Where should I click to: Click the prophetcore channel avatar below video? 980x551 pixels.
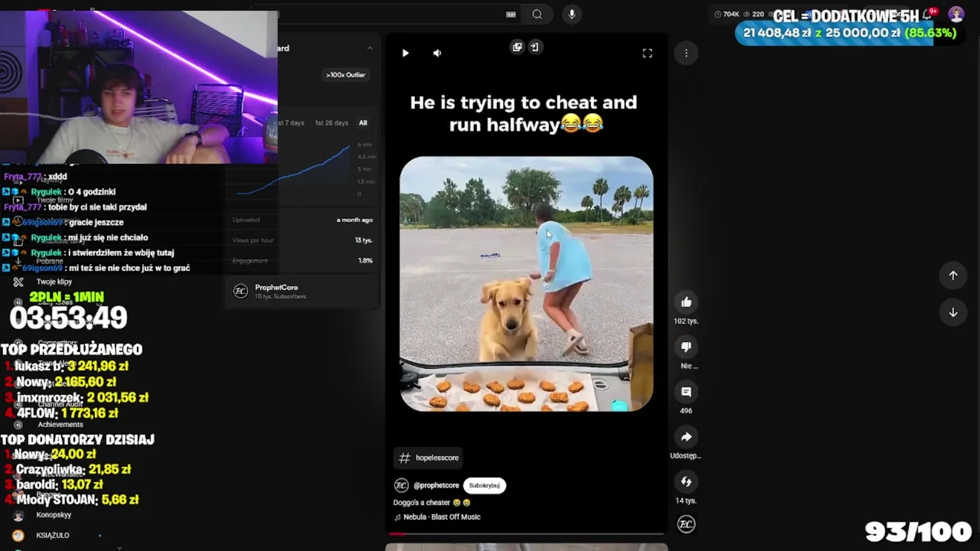[x=401, y=485]
